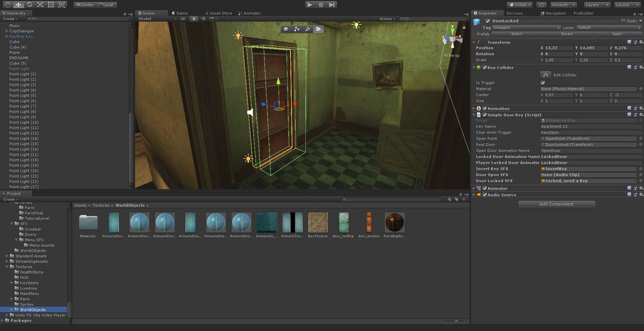Viewport: 644px width, 331px height.
Task: Select the Move tool
Action: point(19,5)
